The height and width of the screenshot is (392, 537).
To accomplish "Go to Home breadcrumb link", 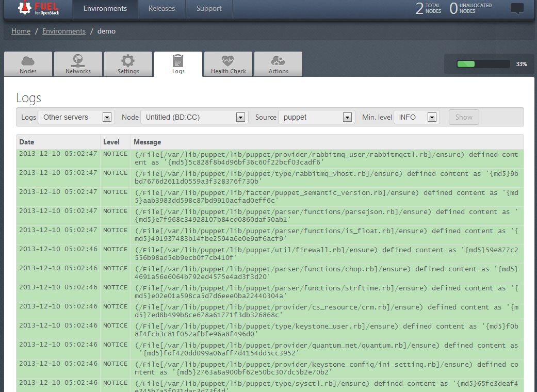I will (21, 31).
